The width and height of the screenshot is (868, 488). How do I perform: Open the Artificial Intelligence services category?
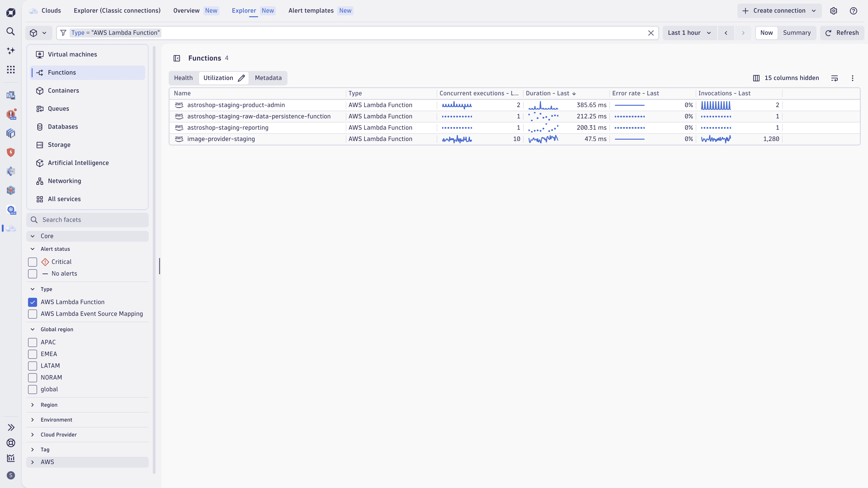pyautogui.click(x=78, y=163)
